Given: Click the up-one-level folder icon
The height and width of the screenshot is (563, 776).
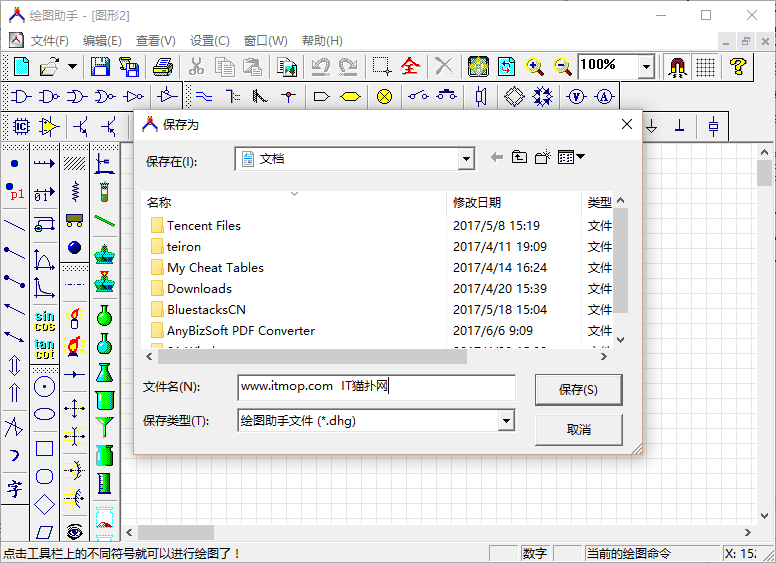Looking at the screenshot, I should pos(519,157).
